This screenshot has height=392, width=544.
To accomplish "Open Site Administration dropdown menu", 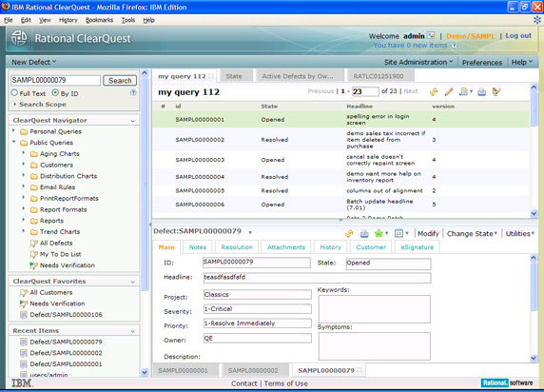I will (418, 62).
